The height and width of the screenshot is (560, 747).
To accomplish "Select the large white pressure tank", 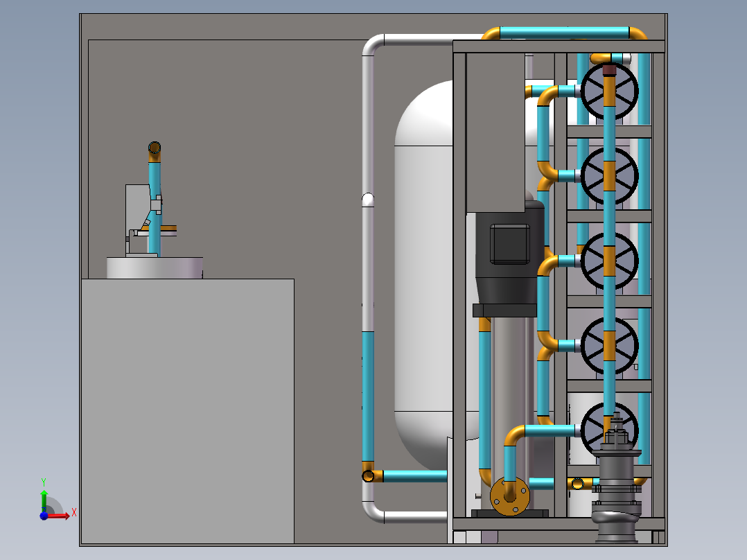I will [423, 277].
